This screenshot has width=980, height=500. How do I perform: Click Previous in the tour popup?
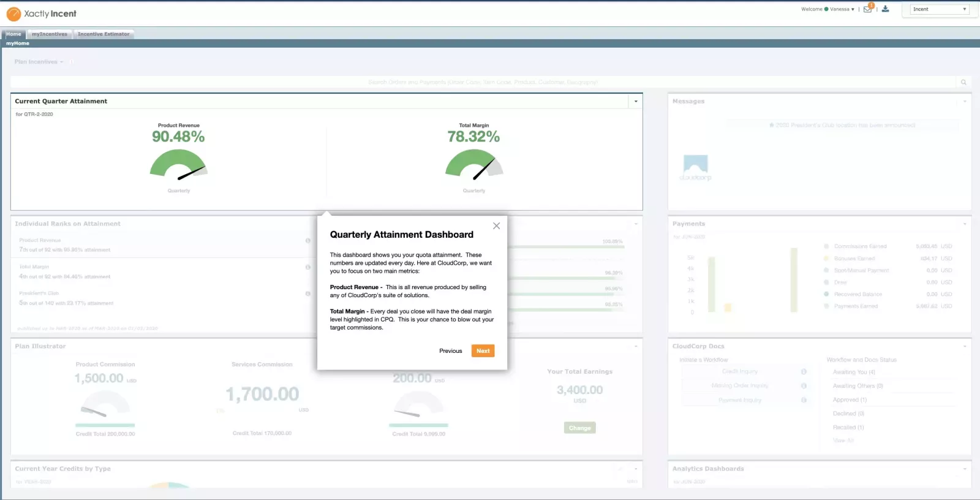click(451, 351)
